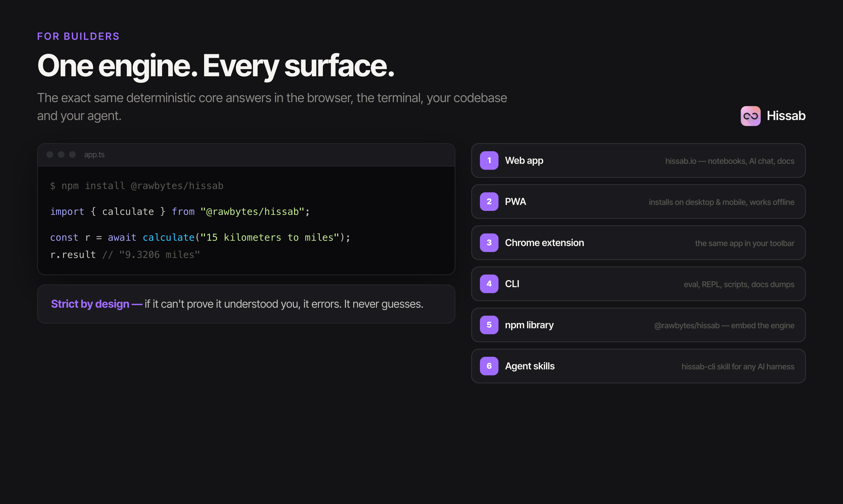Open the Agent skills card title

point(530,366)
